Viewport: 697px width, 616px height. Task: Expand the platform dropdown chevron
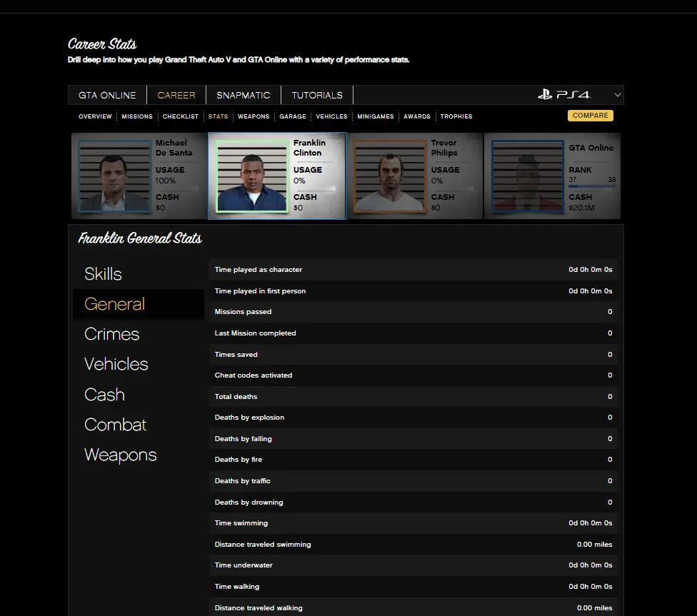click(618, 95)
